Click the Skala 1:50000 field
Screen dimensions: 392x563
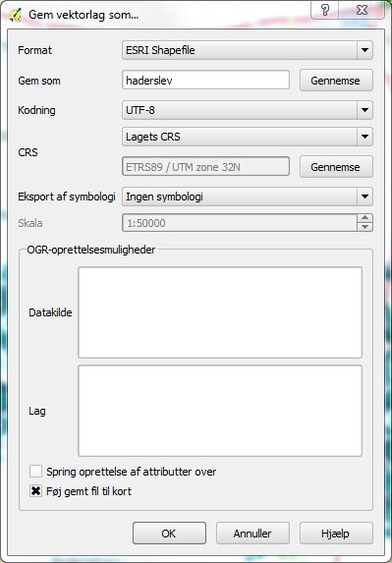(x=240, y=223)
